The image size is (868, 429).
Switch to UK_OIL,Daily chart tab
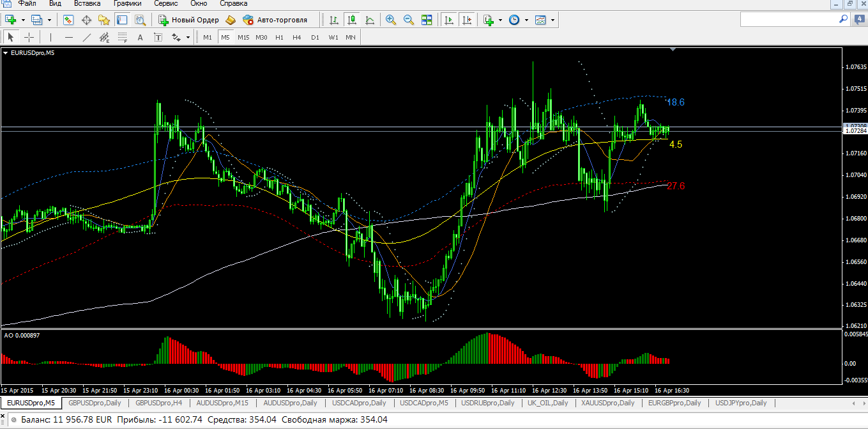[x=548, y=403]
